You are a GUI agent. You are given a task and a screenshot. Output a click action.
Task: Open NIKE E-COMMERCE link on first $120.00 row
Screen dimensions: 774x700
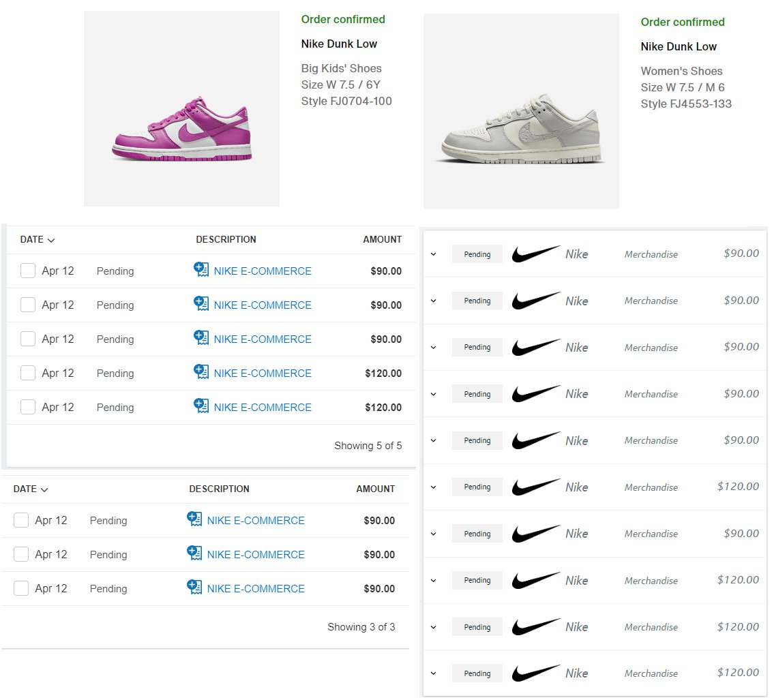[263, 374]
